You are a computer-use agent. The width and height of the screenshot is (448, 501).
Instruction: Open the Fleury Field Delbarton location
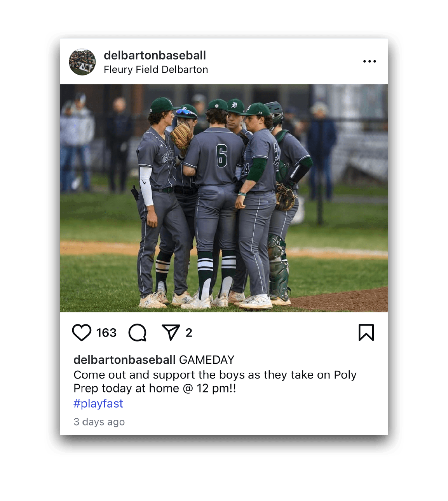click(156, 70)
